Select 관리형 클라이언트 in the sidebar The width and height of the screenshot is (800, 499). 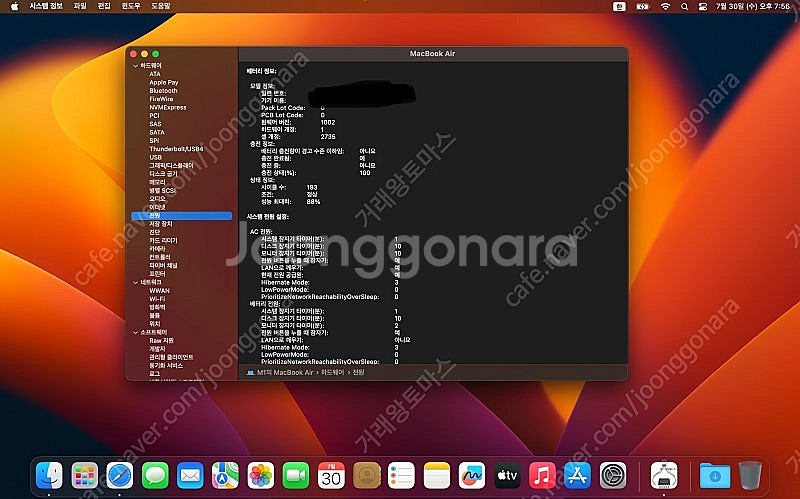click(171, 357)
